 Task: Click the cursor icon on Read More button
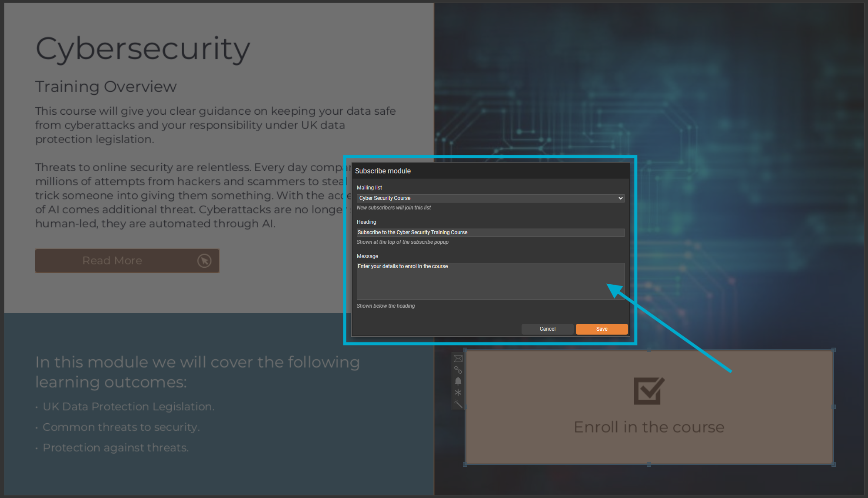[x=204, y=261]
